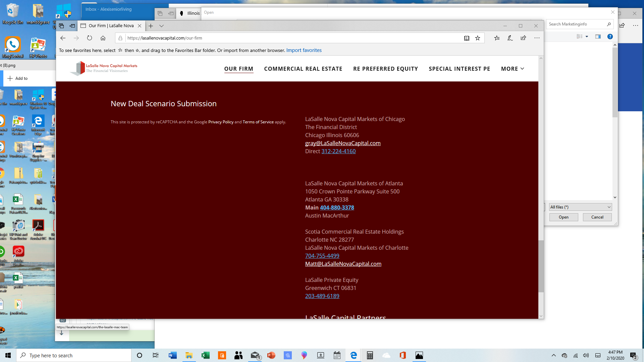Image resolution: width=644 pixels, height=362 pixels.
Task: Click Open button in file dialog
Action: click(x=563, y=217)
